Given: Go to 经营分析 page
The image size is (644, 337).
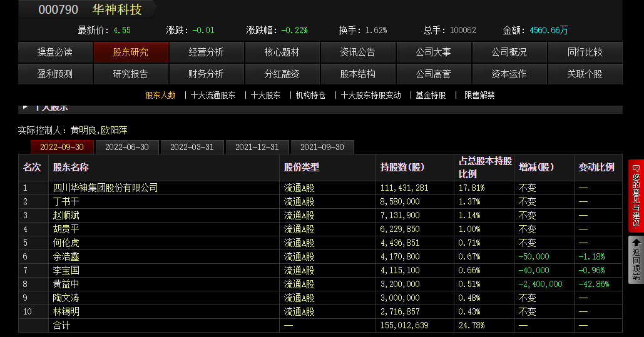Looking at the screenshot, I should click(207, 53).
